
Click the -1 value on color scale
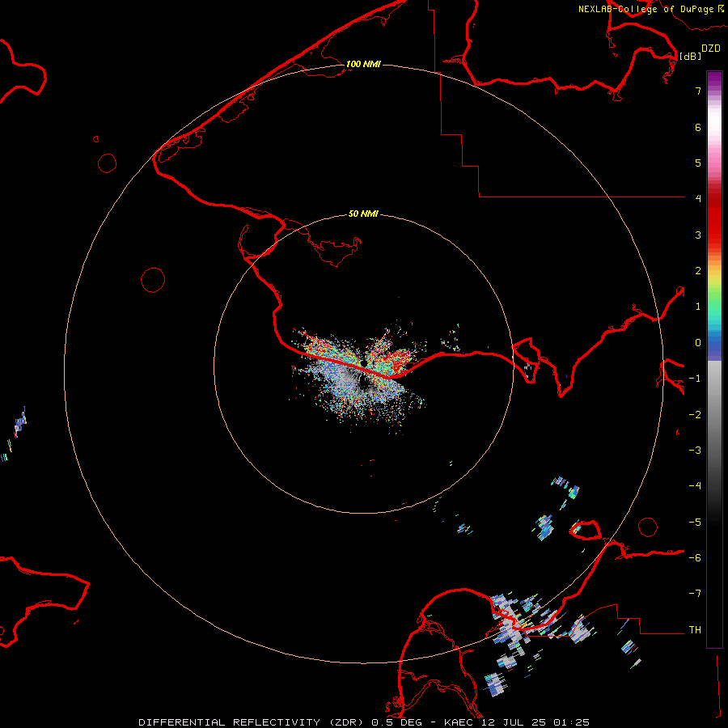695,379
